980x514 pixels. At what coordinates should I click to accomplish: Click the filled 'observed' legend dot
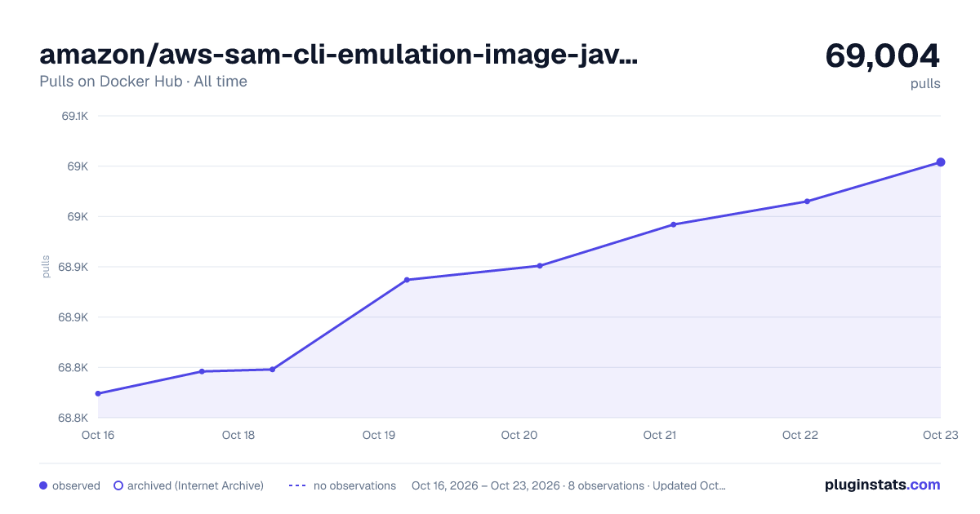pyautogui.click(x=43, y=485)
